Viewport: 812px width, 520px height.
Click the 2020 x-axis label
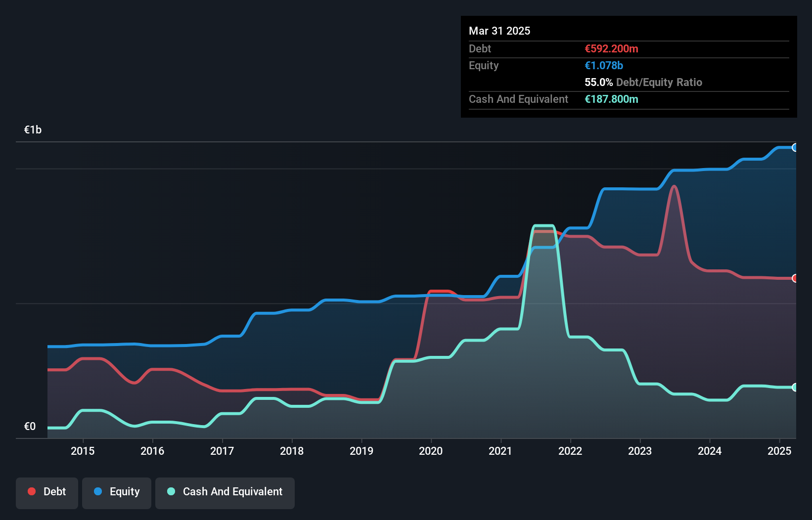pyautogui.click(x=431, y=451)
